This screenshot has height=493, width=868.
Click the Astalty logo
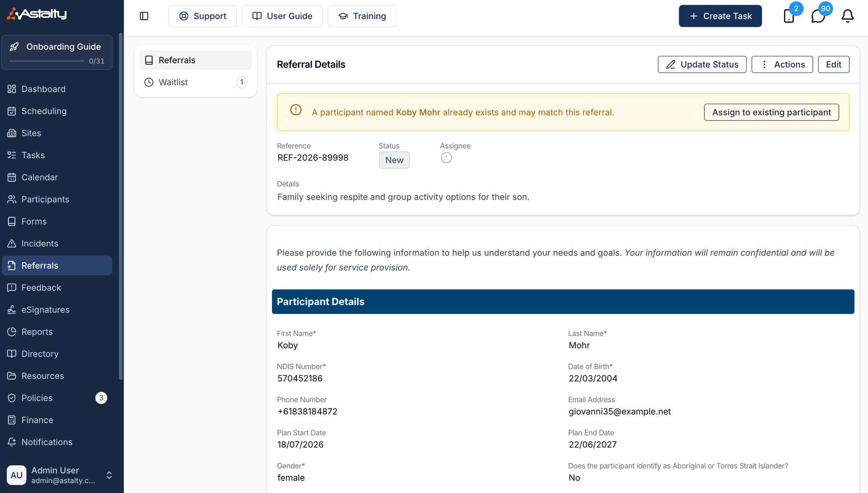point(37,14)
